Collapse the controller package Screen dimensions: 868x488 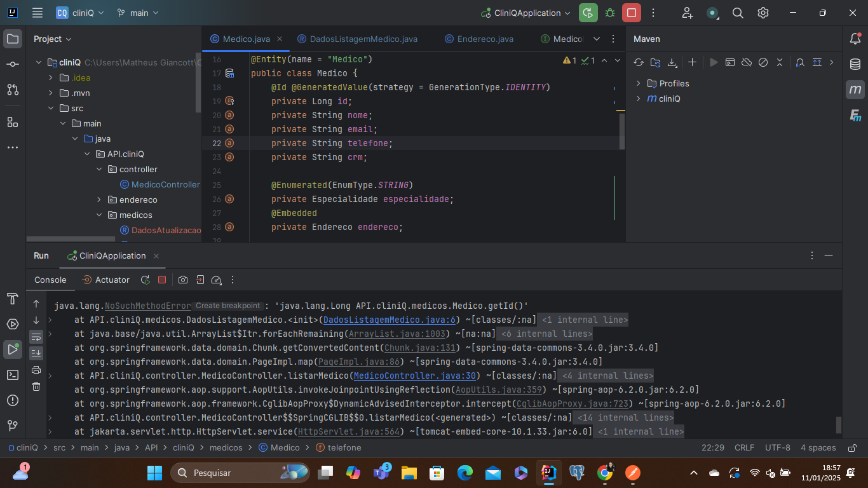(x=99, y=169)
